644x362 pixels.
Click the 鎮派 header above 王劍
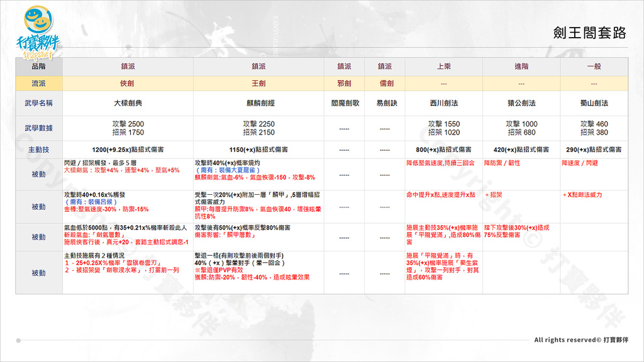[258, 67]
